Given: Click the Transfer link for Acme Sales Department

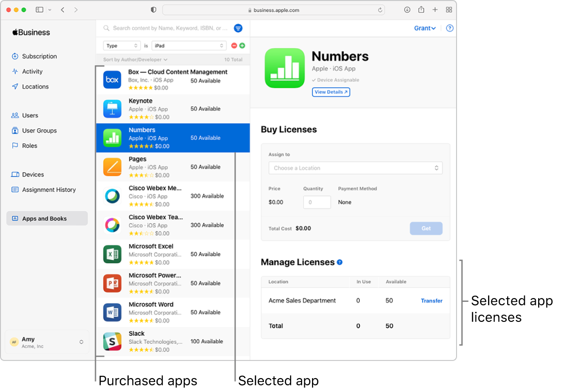Looking at the screenshot, I should [x=431, y=301].
